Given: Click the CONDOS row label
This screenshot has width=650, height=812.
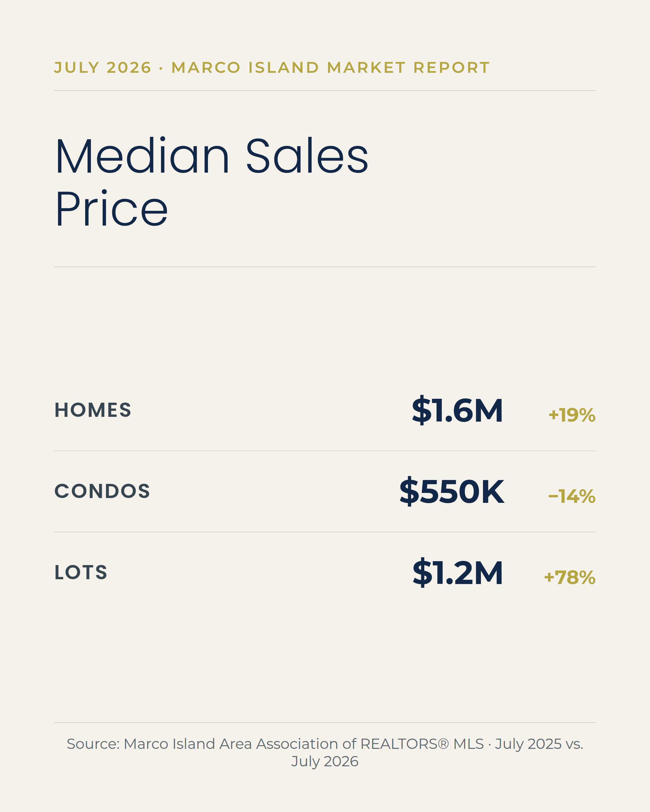Looking at the screenshot, I should tap(102, 491).
